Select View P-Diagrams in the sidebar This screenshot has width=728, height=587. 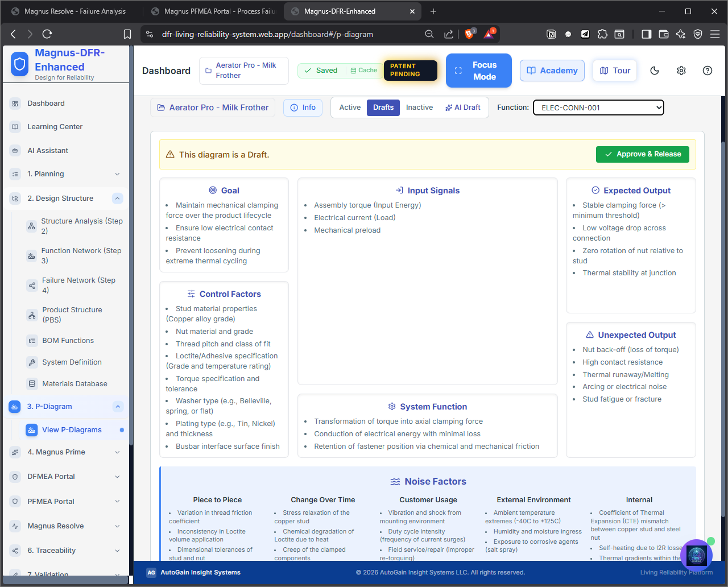74,430
